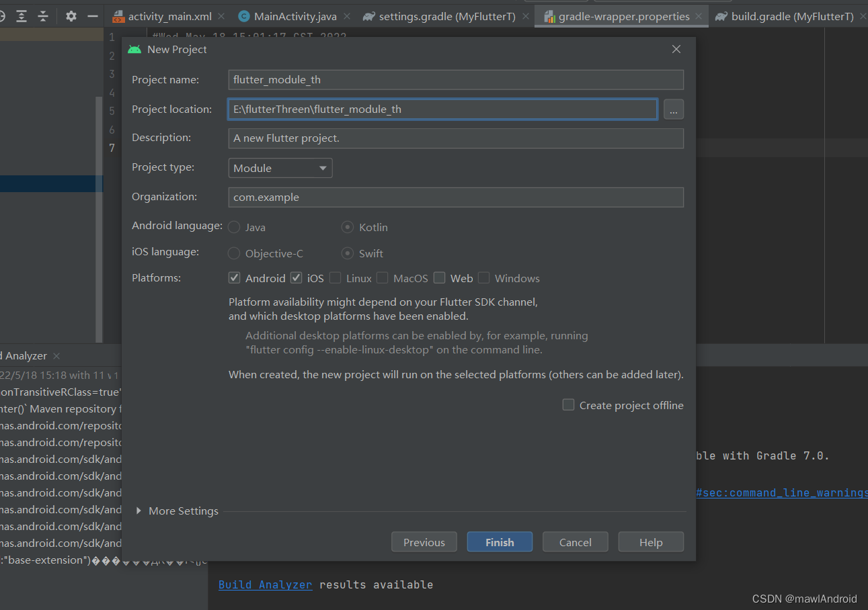Open the command_line_warnings link
This screenshot has height=610, width=868.
[782, 492]
